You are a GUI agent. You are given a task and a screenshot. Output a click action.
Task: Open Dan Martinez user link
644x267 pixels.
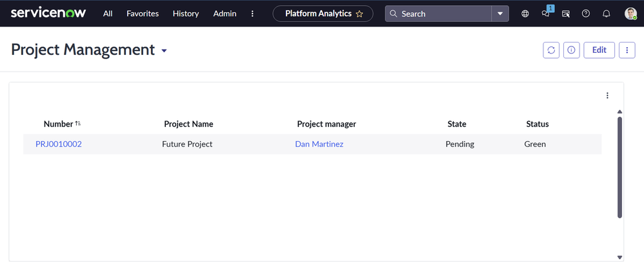(319, 144)
